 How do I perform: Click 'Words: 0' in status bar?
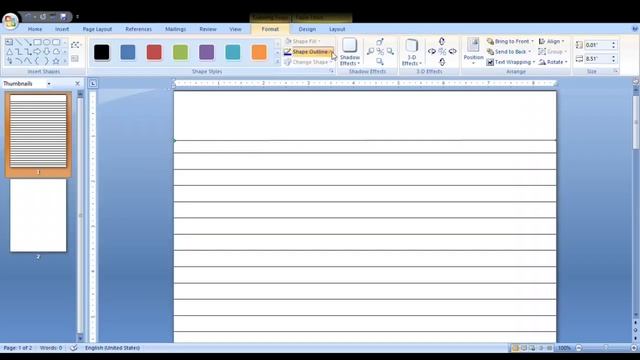[51, 348]
